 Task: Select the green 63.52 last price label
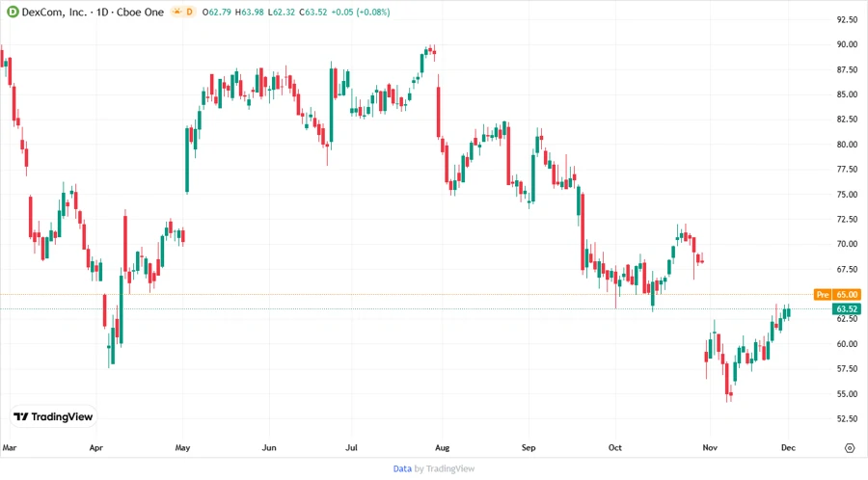tap(847, 308)
